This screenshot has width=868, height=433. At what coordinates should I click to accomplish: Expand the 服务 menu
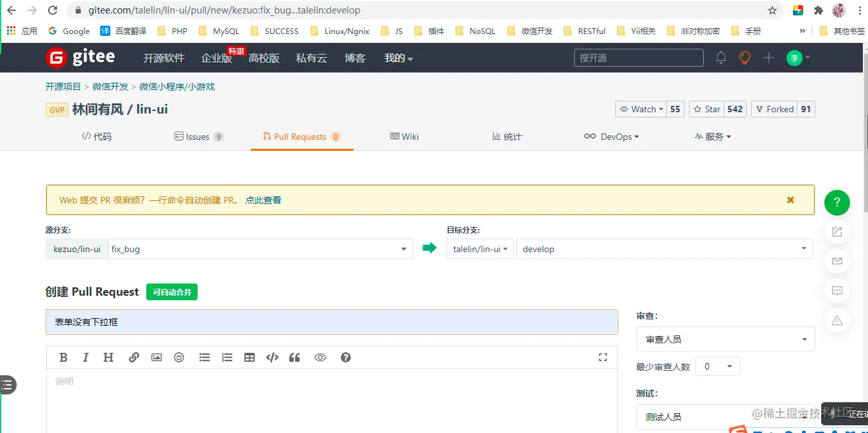coord(713,137)
